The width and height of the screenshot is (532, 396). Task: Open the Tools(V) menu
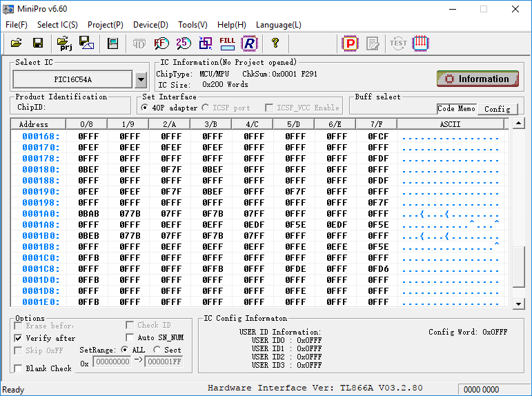(x=193, y=25)
